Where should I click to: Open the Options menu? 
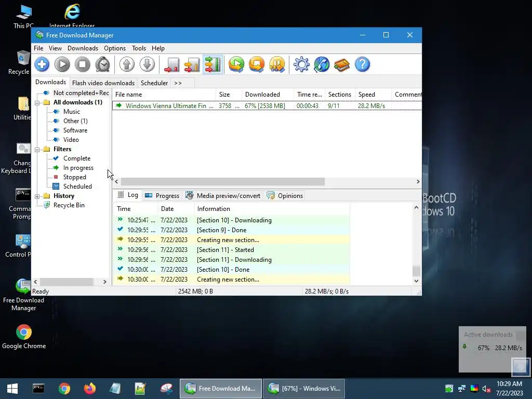(115, 48)
